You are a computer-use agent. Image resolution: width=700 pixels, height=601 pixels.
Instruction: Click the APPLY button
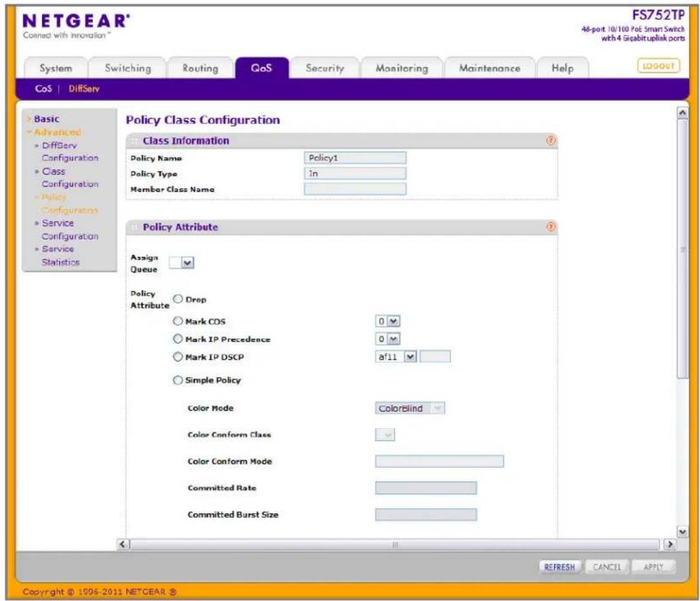(654, 567)
